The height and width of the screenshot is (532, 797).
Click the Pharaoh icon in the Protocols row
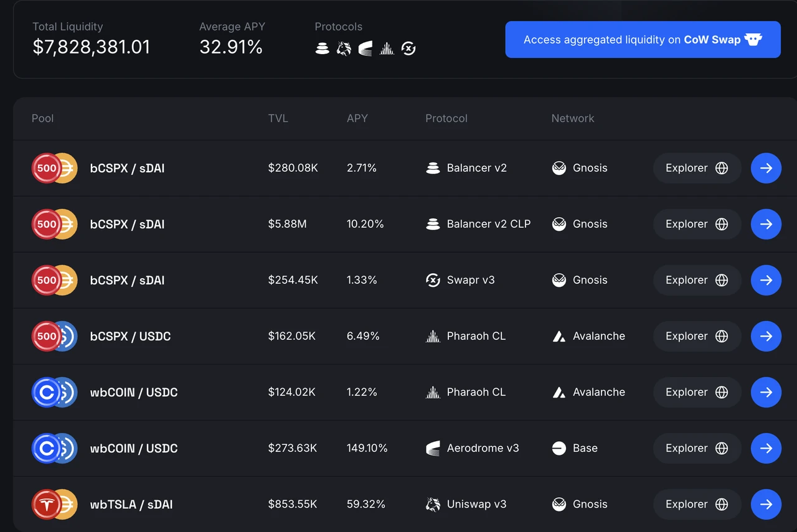pyautogui.click(x=387, y=48)
